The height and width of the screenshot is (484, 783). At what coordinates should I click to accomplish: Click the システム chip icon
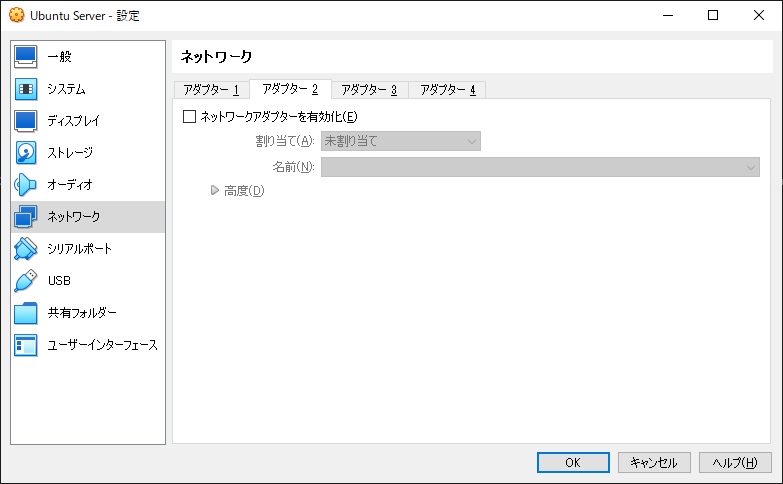point(25,89)
